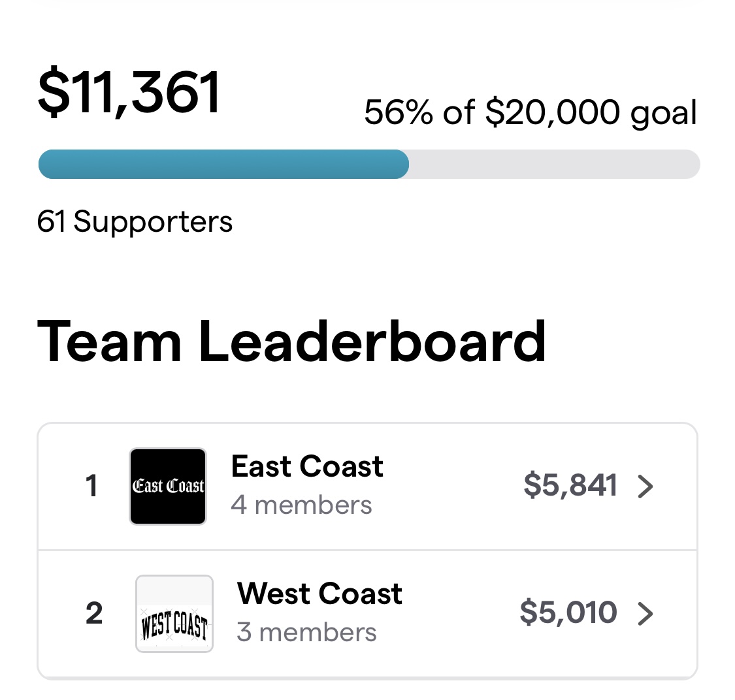This screenshot has width=735, height=700.
Task: Click rank number 2 on leaderboard
Action: point(94,614)
